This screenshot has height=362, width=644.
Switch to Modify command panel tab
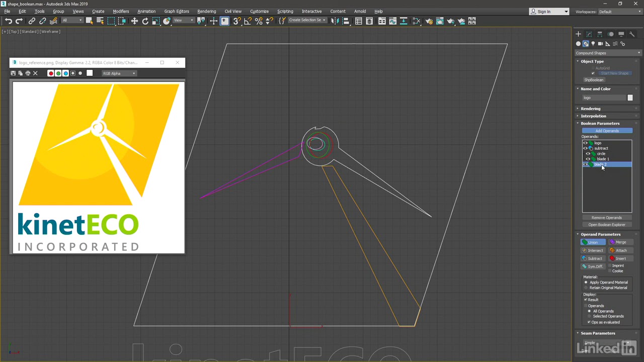589,34
